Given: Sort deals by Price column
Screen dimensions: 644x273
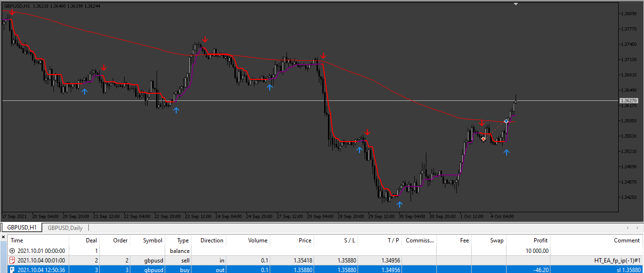Looking at the screenshot, I should point(292,240).
